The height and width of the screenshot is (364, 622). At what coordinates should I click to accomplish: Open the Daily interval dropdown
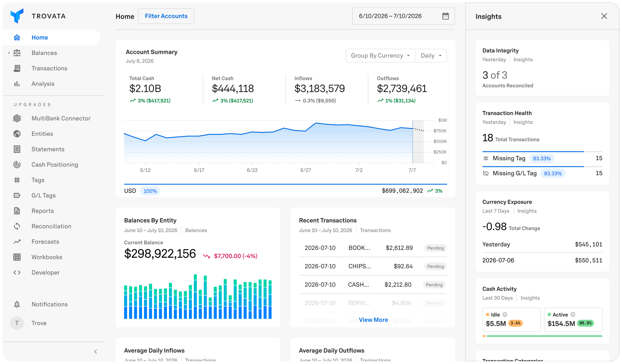[431, 56]
